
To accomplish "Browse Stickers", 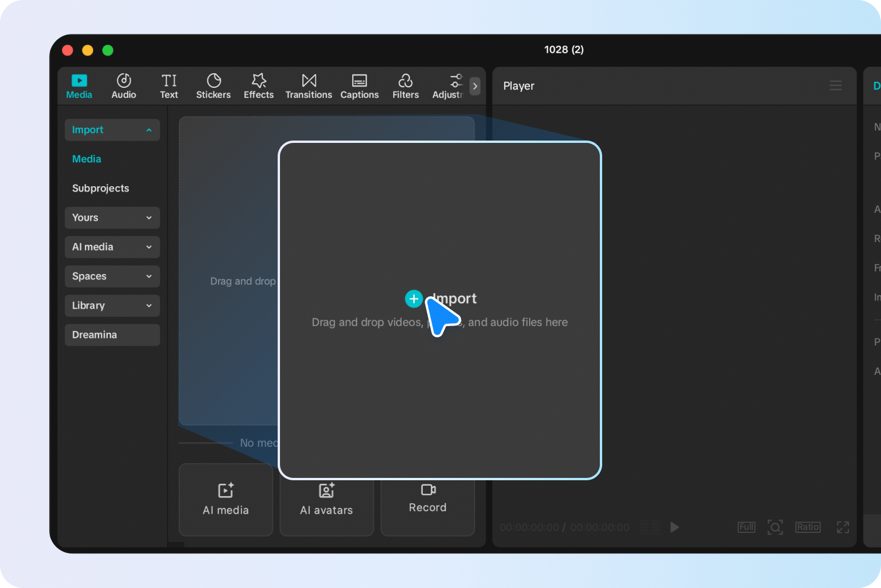I will 213,86.
